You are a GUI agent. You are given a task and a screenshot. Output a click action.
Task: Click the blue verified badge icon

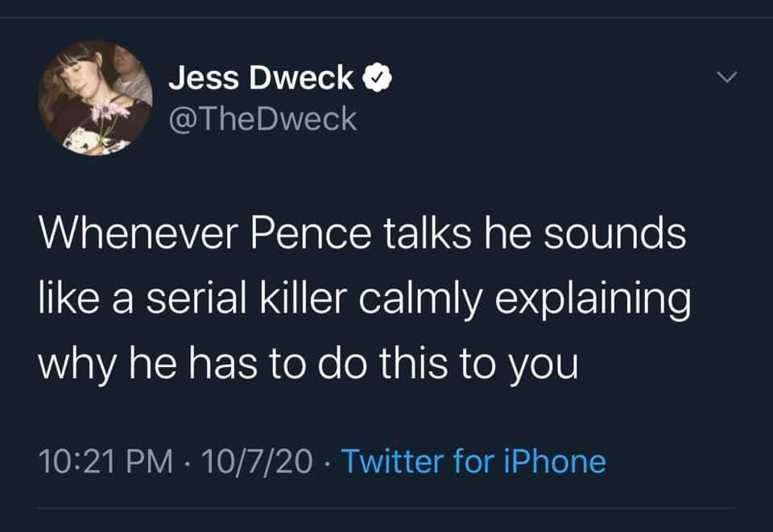(x=378, y=78)
